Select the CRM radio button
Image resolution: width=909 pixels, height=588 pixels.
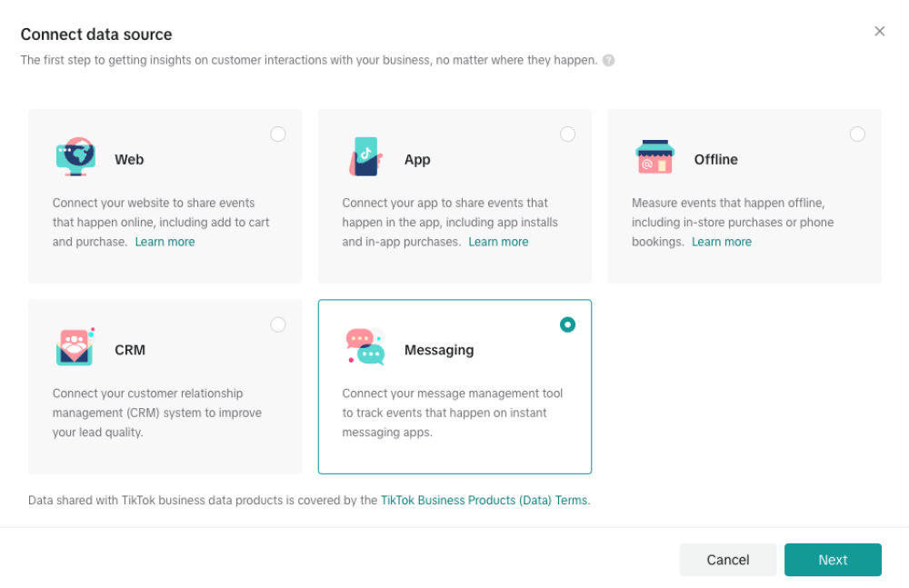click(x=277, y=324)
